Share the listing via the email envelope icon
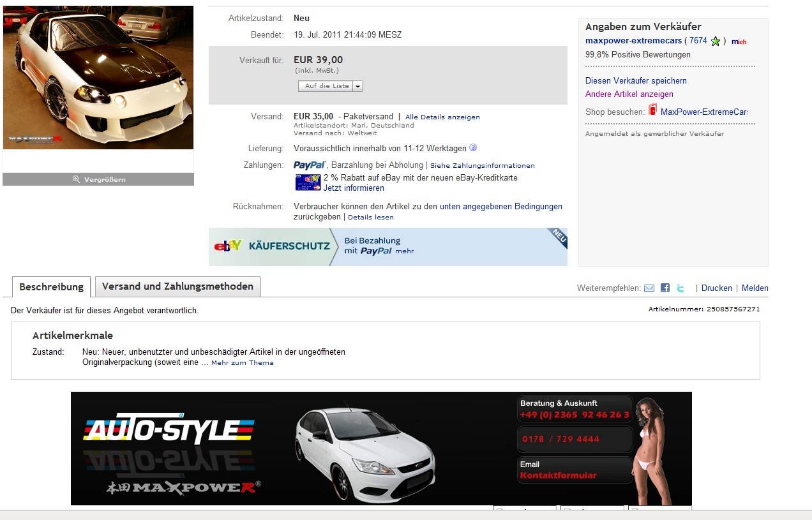This screenshot has width=812, height=520. pos(649,288)
